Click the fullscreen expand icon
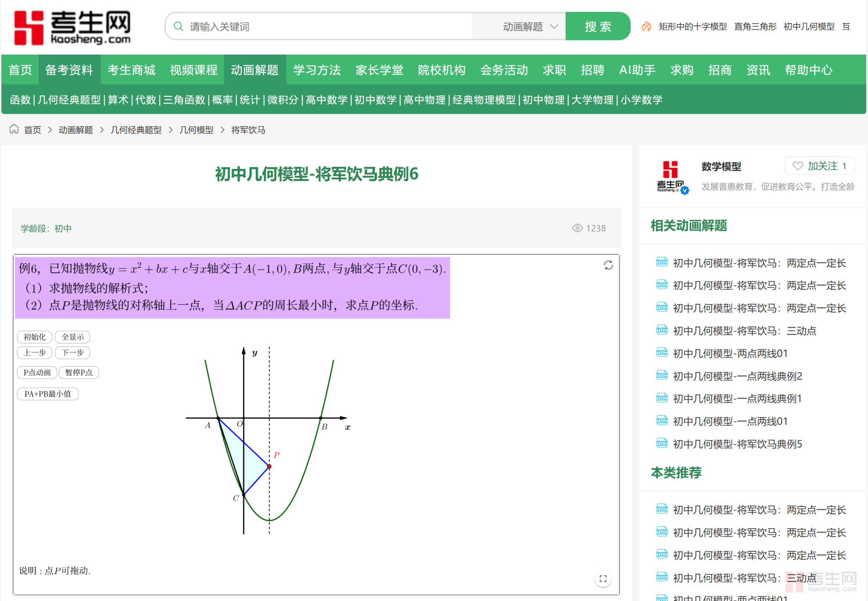Image resolution: width=868 pixels, height=601 pixels. (x=603, y=578)
